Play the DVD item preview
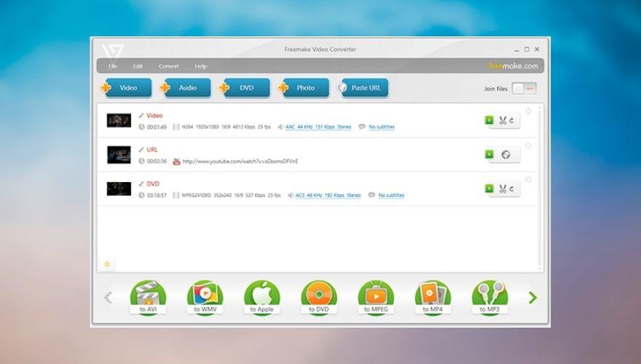This screenshot has width=641, height=364. 489,189
